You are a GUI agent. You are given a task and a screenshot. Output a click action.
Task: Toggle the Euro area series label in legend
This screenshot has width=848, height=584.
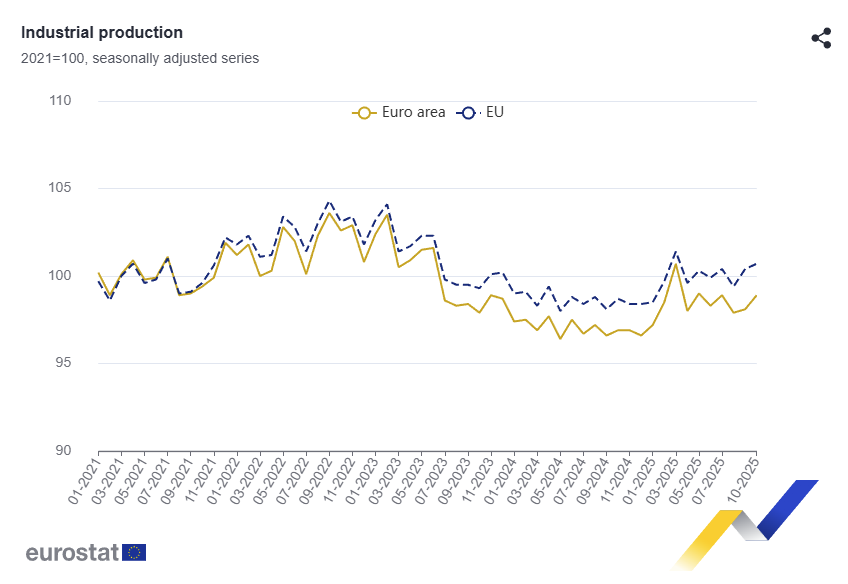coord(413,113)
